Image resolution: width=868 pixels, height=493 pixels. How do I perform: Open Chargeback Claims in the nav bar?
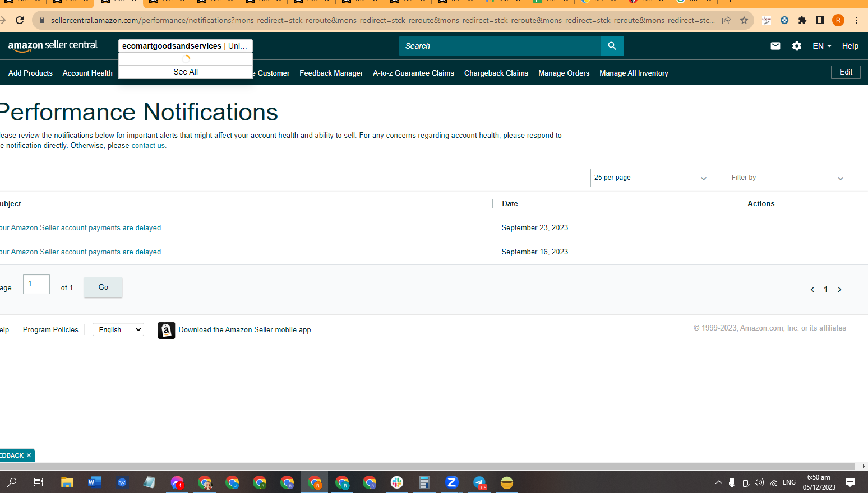point(496,73)
